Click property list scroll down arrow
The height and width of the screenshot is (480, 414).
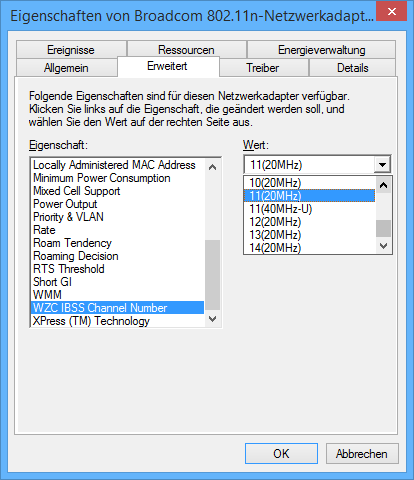pos(212,319)
